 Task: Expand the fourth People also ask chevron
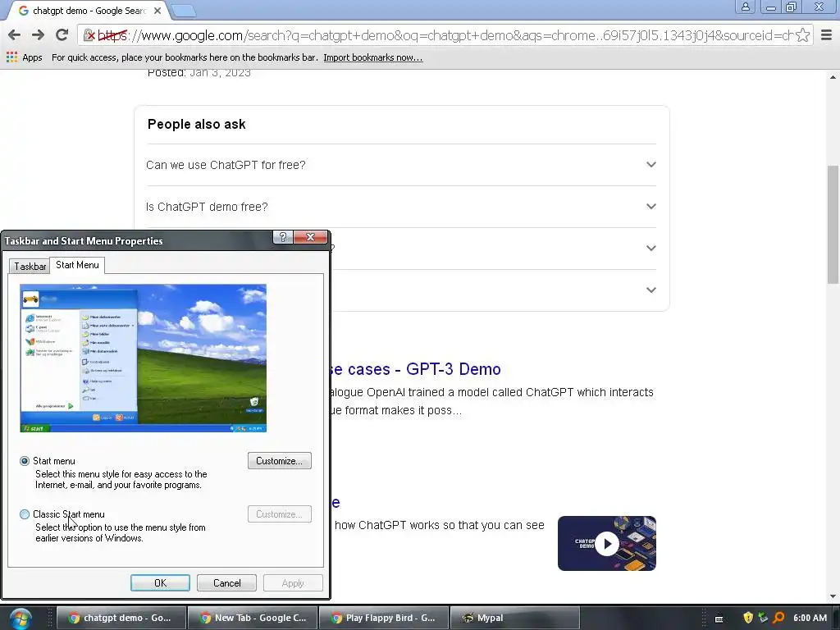click(651, 290)
